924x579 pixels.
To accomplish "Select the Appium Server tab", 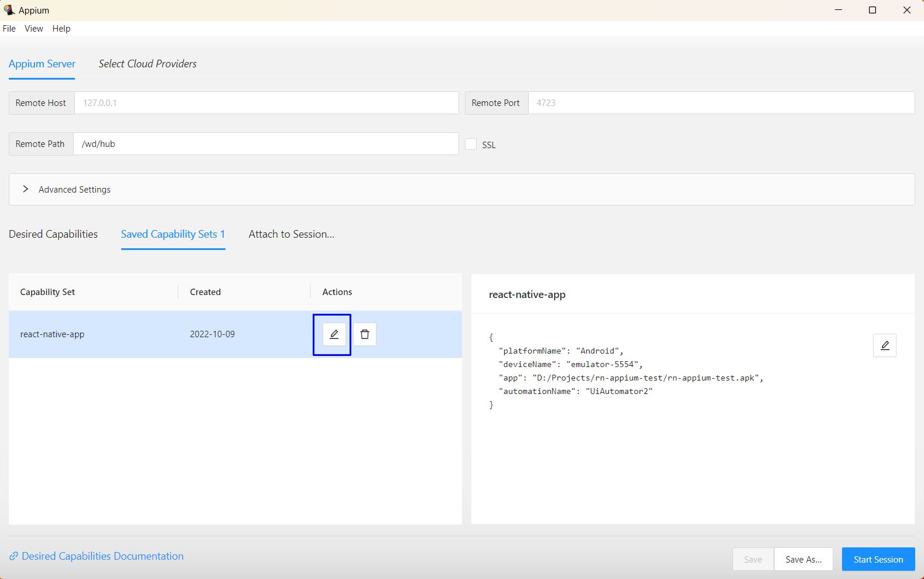I will 42,64.
